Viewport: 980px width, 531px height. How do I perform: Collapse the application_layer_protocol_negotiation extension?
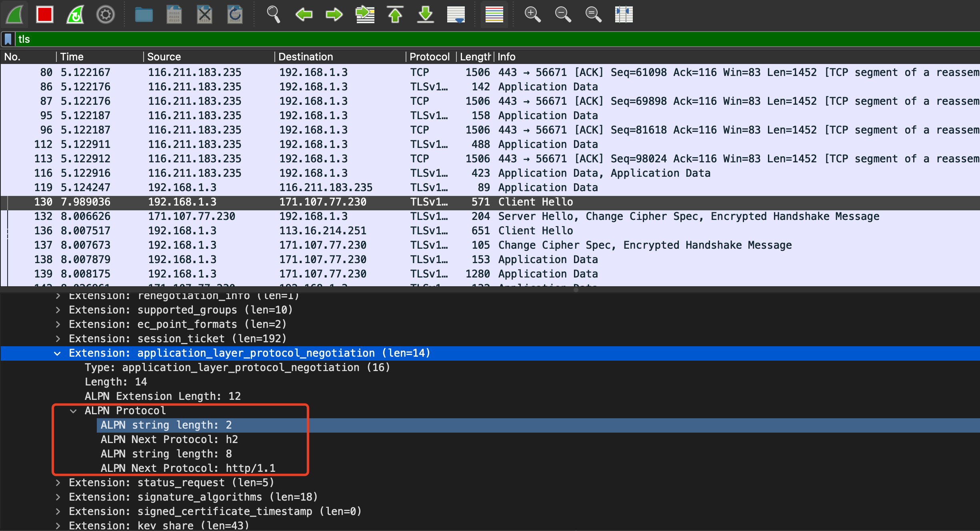tap(58, 353)
